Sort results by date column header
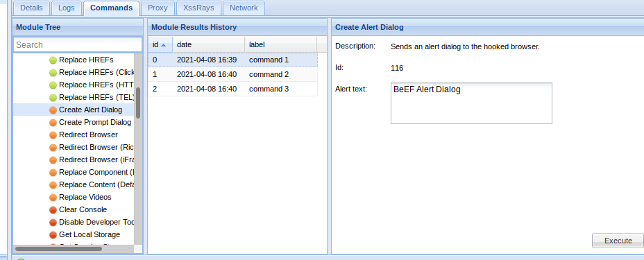Screen dimensions: 644x260 (209, 44)
